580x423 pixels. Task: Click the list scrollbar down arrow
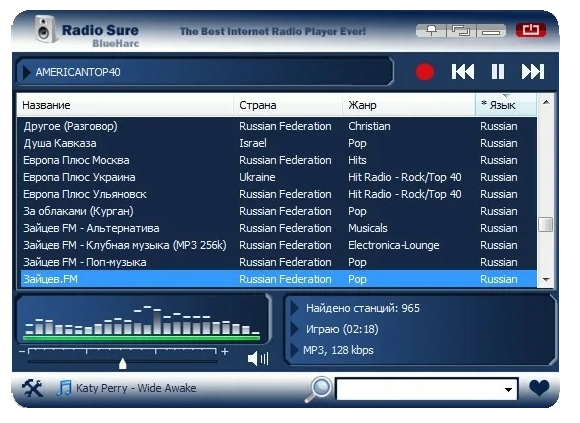546,280
